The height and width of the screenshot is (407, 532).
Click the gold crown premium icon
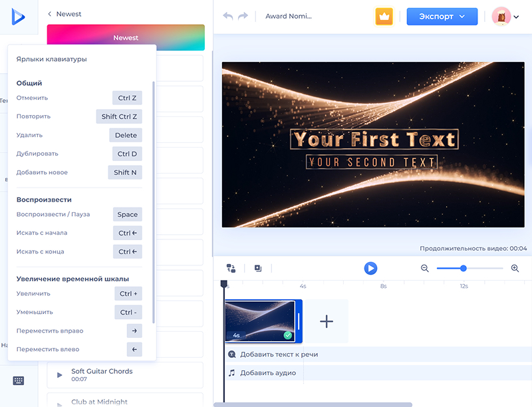(384, 17)
